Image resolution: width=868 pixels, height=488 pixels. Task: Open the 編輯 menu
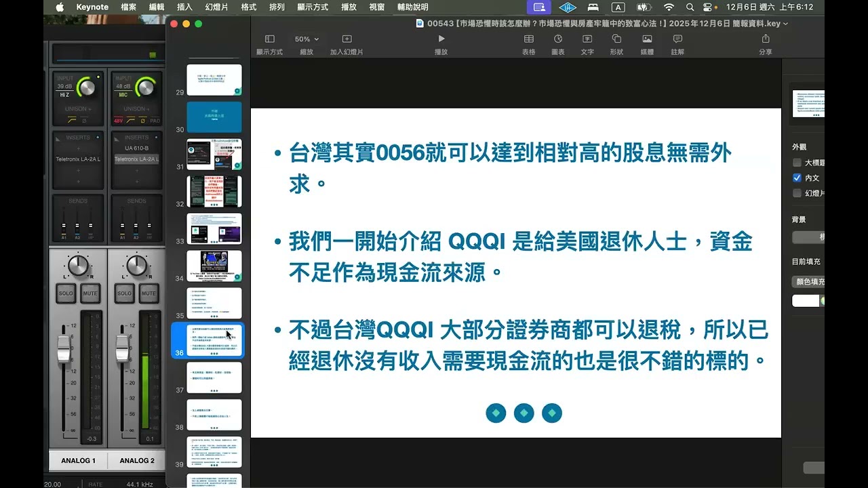click(157, 7)
